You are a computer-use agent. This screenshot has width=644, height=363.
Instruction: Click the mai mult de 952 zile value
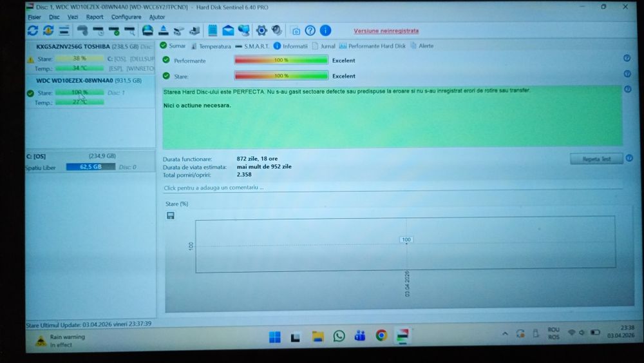tap(264, 166)
